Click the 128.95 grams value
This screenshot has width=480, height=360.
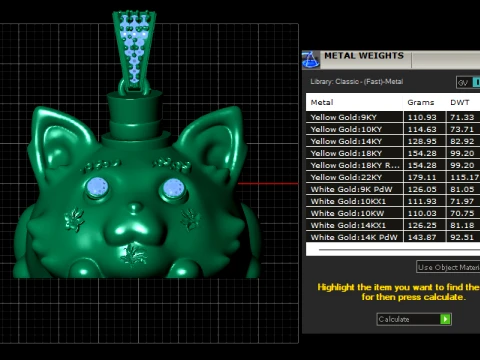point(422,141)
